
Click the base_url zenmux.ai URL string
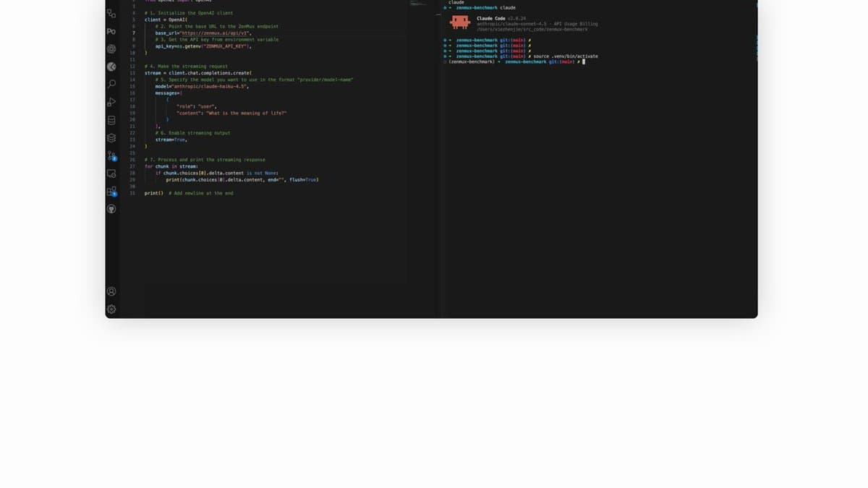point(216,33)
